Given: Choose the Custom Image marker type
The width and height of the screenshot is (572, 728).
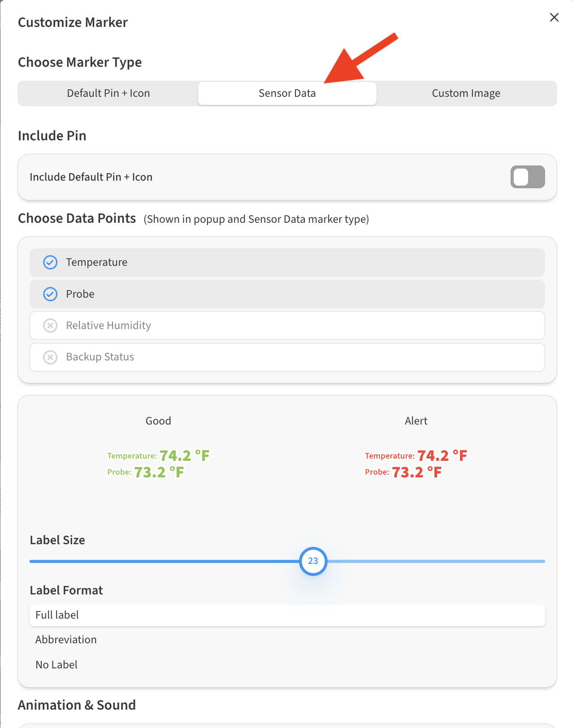Looking at the screenshot, I should [466, 93].
